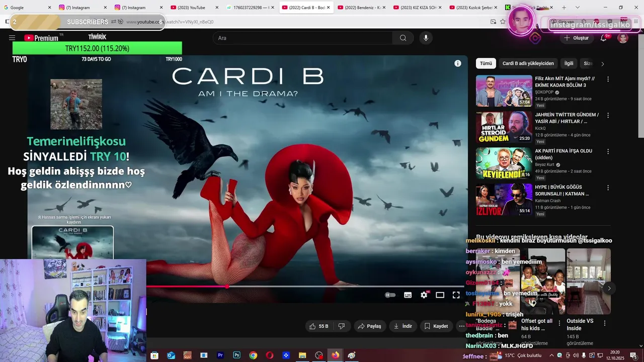This screenshot has height=362, width=644.
Task: Open options for Filiz Akın video
Action: point(608,79)
